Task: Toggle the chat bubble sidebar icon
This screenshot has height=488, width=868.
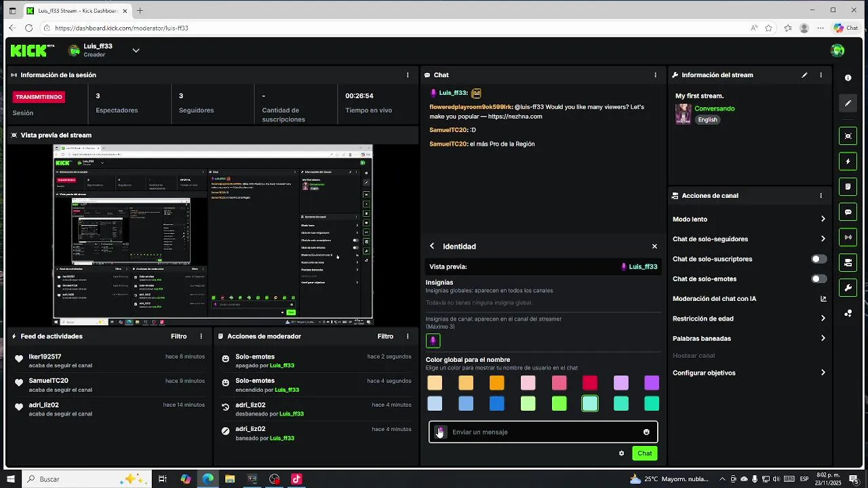Action: pos(848,212)
